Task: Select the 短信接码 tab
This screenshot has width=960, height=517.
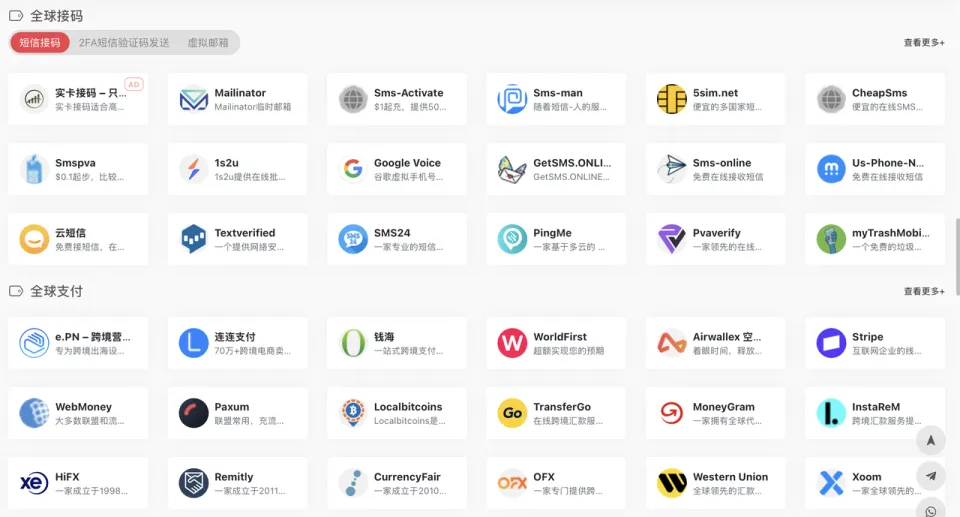Action: [x=40, y=42]
